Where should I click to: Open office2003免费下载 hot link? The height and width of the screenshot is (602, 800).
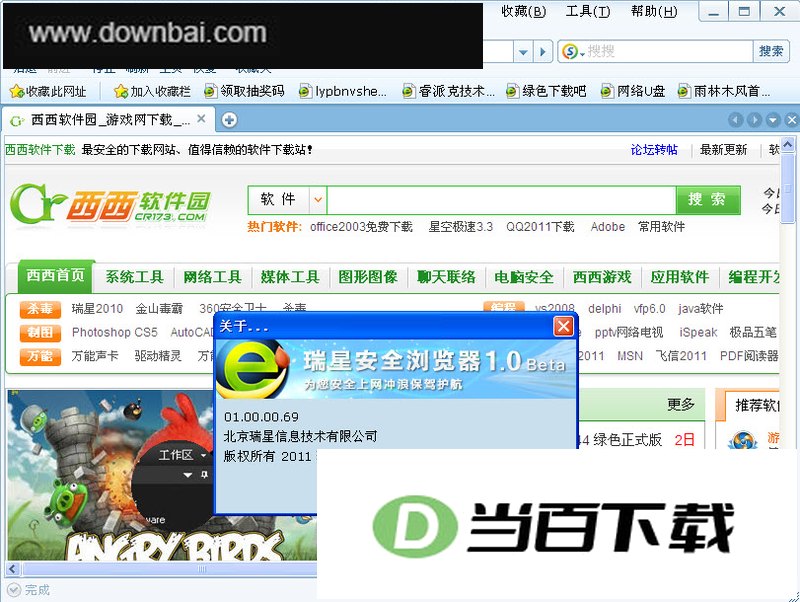[x=361, y=227]
